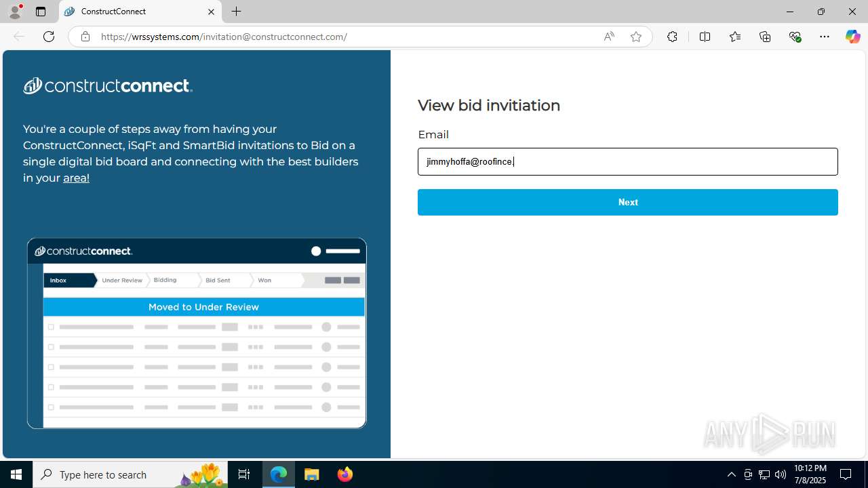Open Browser essentials
The image size is (868, 488).
[795, 37]
